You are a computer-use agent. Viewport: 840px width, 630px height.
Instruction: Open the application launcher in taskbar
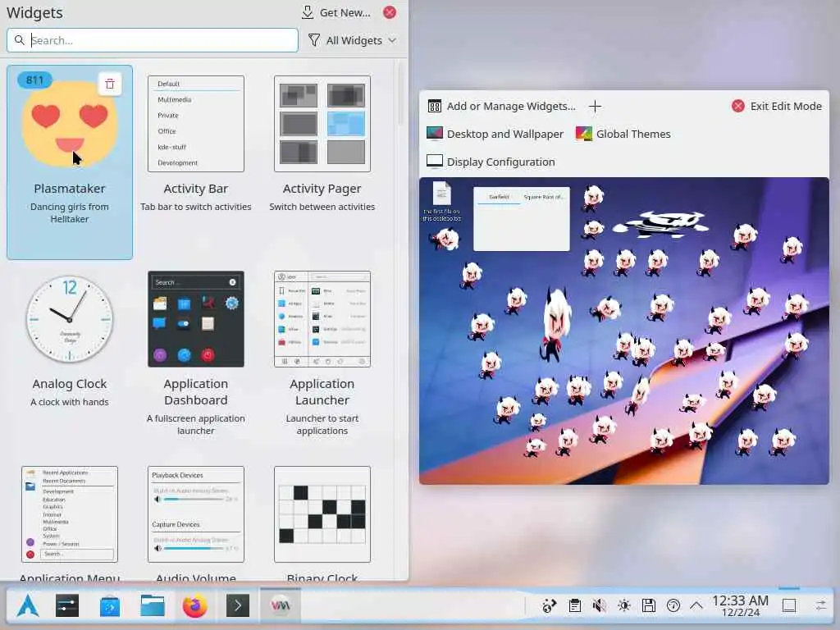(x=27, y=606)
